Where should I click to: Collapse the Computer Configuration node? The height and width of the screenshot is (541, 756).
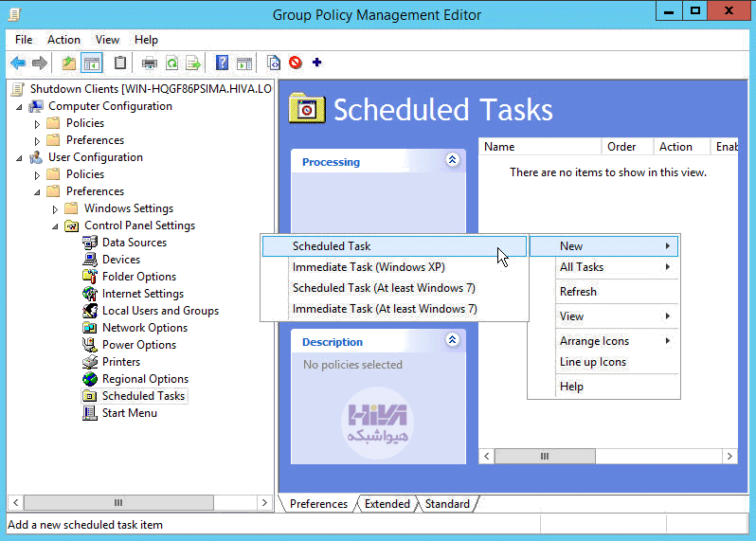(19, 106)
